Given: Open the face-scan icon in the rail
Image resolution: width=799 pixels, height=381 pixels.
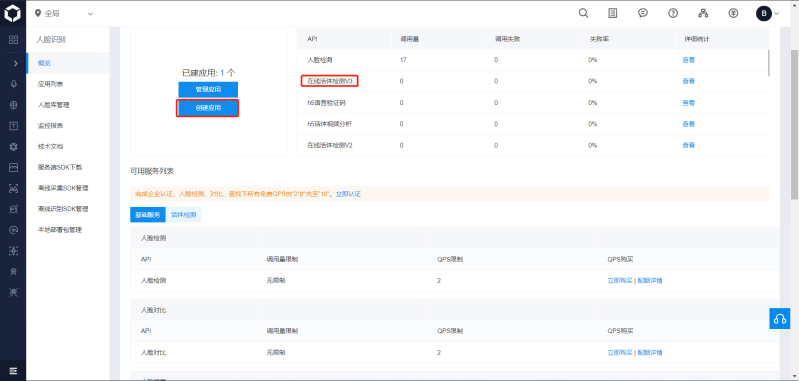Looking at the screenshot, I should pos(14,188).
